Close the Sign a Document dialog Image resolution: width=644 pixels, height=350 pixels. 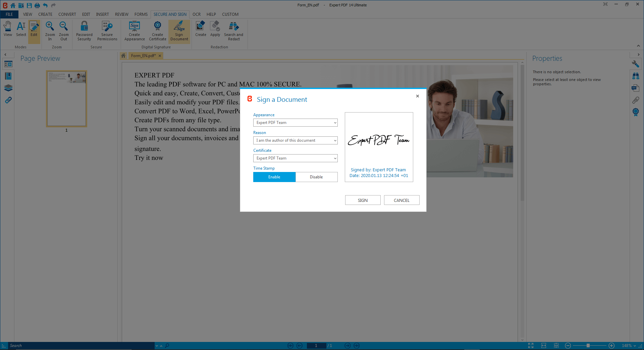(418, 96)
